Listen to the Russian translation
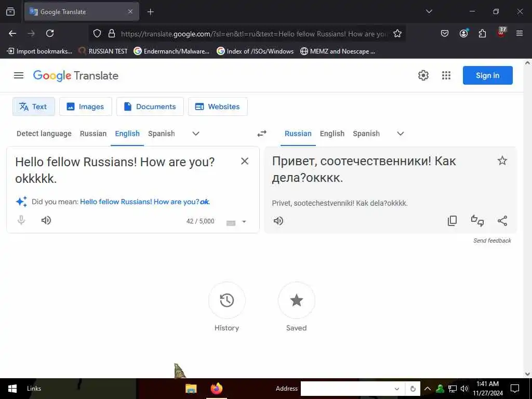The width and height of the screenshot is (532, 399). point(278,221)
